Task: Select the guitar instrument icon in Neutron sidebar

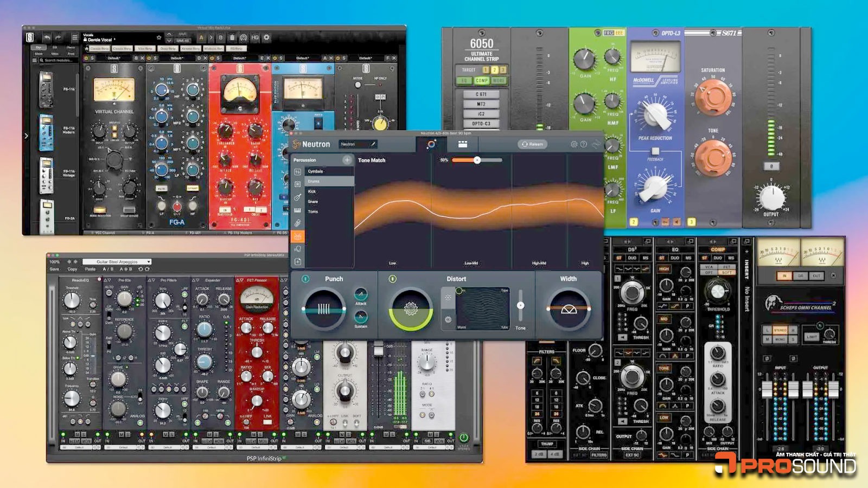Action: [298, 197]
